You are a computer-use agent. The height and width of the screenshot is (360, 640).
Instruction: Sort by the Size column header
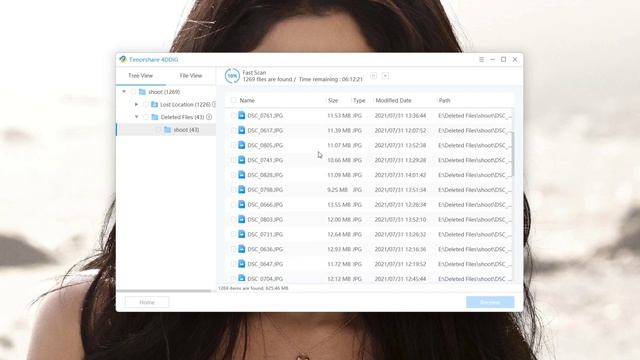[x=333, y=100]
